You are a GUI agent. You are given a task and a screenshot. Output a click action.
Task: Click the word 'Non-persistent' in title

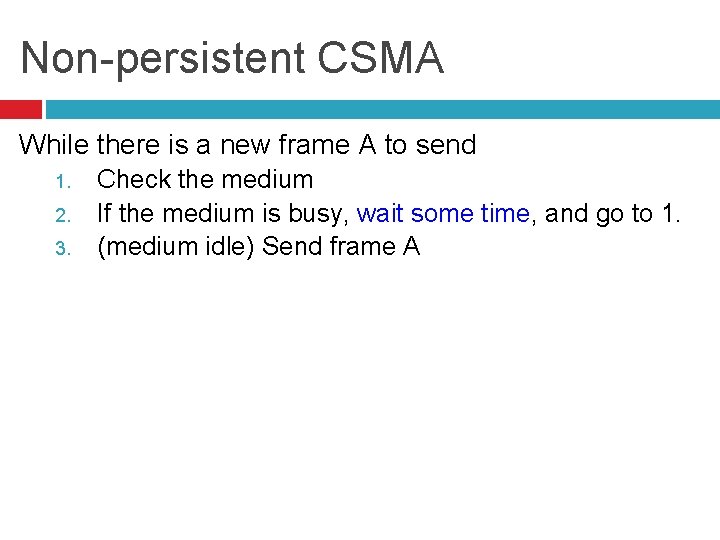(164, 58)
